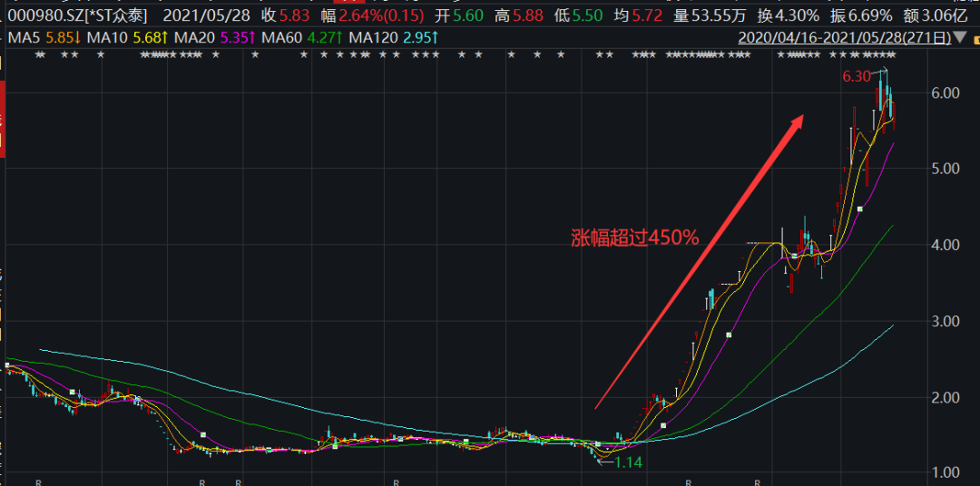Click the 6.30 high price marker
This screenshot has height=486, width=980.
pyautogui.click(x=857, y=77)
